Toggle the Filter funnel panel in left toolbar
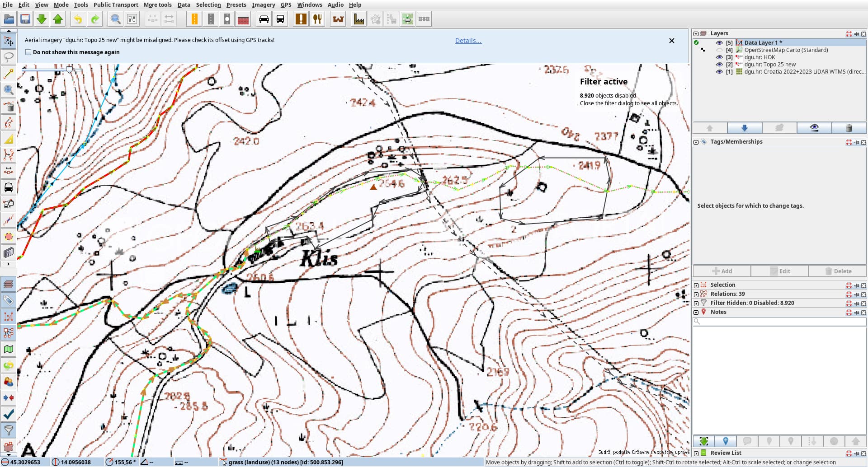Viewport: 868px width, 467px height. pos(9,430)
